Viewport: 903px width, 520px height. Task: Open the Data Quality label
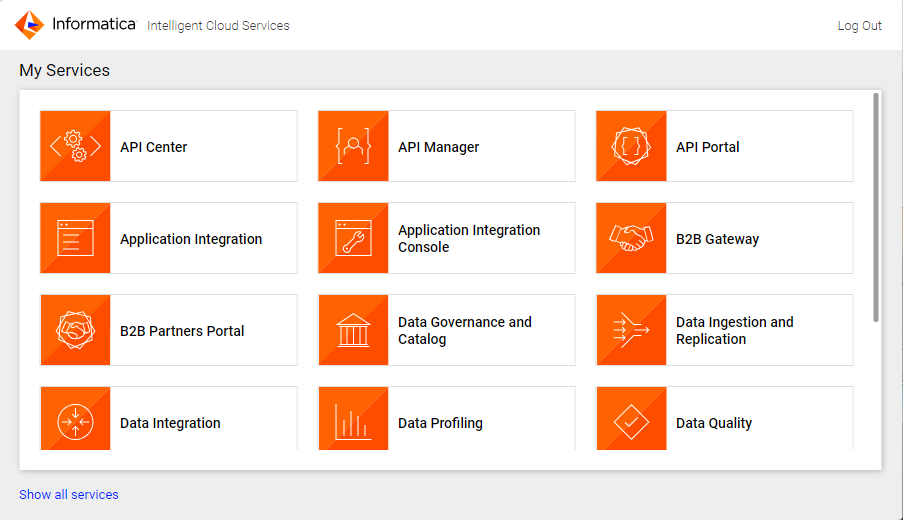tap(714, 423)
